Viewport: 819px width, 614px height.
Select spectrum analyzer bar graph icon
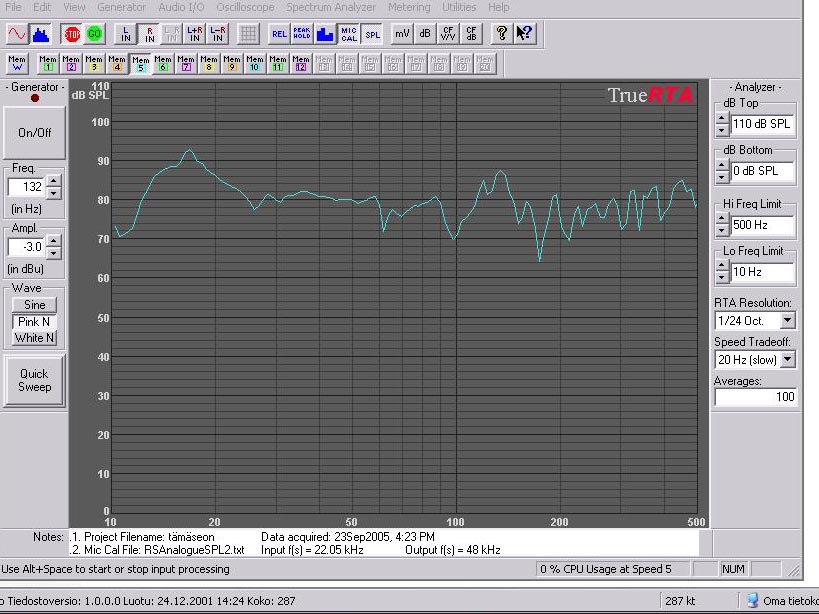tap(41, 34)
